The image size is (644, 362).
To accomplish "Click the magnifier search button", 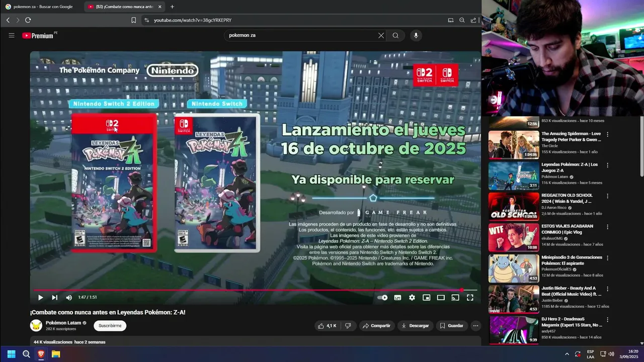I will click(x=395, y=35).
